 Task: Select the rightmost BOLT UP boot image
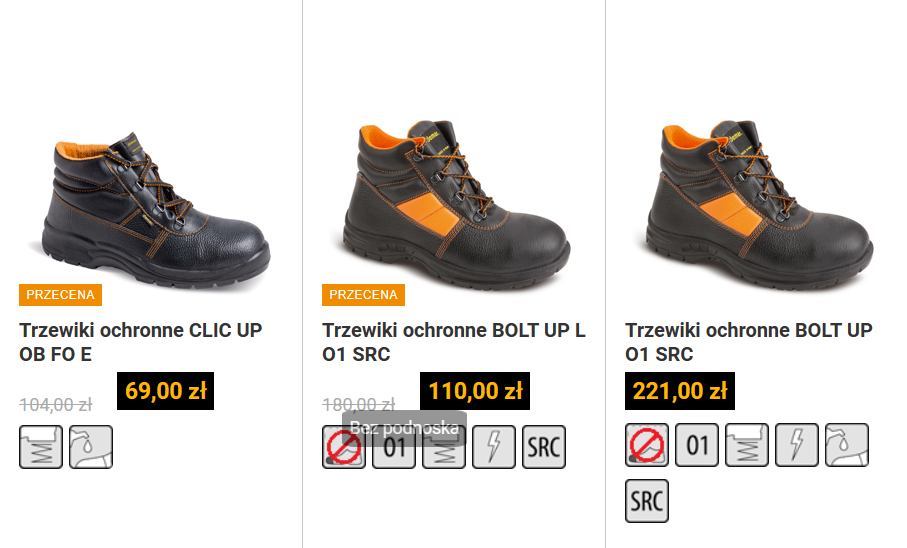[x=759, y=204]
